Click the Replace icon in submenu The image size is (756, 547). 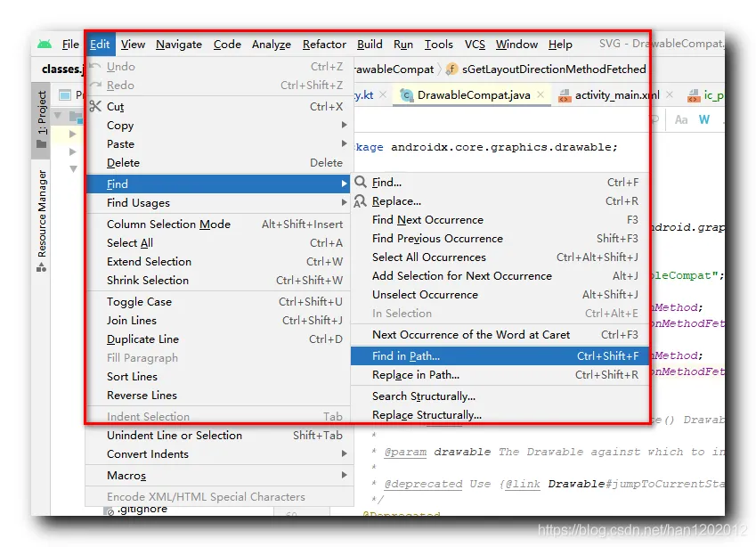click(360, 201)
